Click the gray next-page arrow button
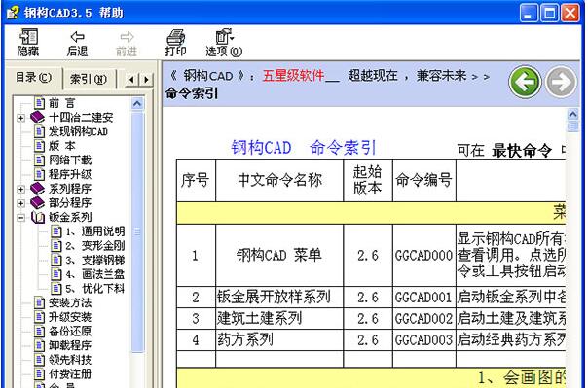This screenshot has width=588, height=388. point(561,82)
